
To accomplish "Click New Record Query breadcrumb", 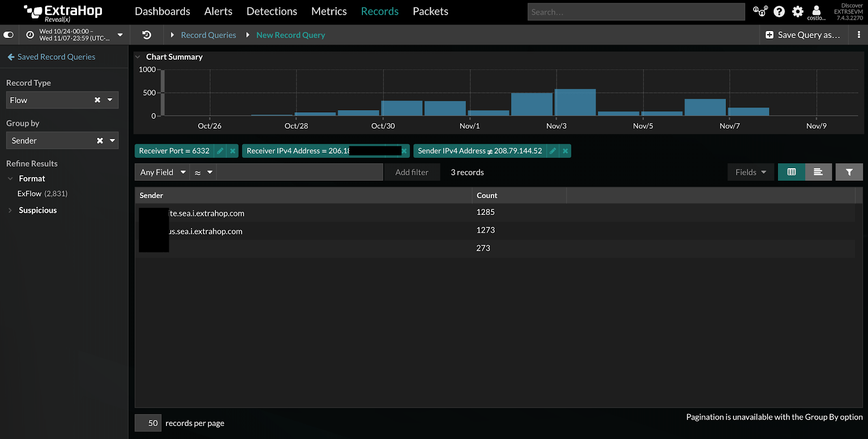I will [x=290, y=35].
